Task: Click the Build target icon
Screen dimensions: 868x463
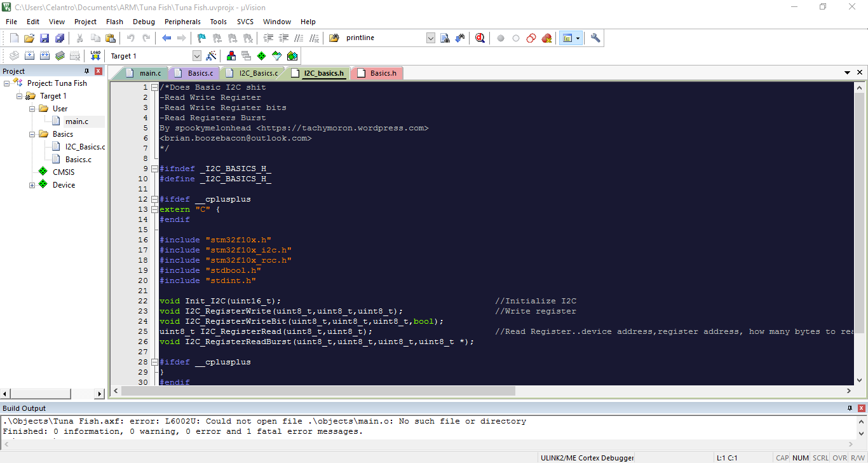Action: pos(29,56)
